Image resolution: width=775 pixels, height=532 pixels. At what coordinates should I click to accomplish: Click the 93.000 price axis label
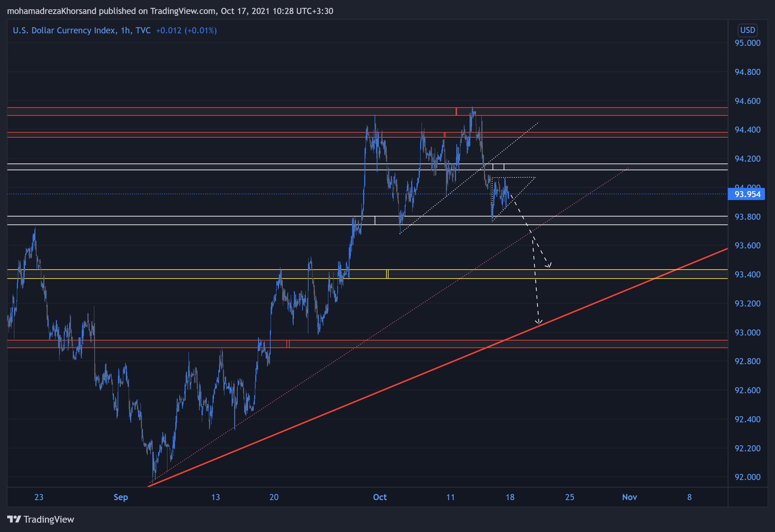[x=747, y=333]
